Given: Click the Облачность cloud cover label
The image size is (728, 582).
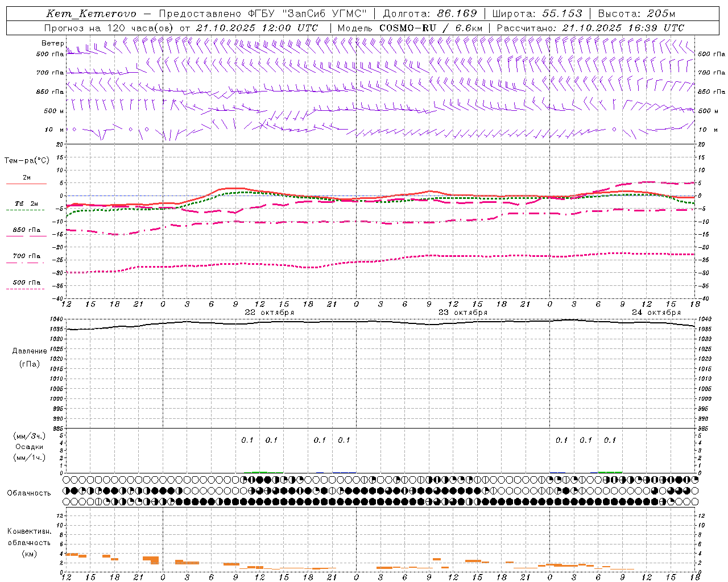Looking at the screenshot, I should [29, 493].
